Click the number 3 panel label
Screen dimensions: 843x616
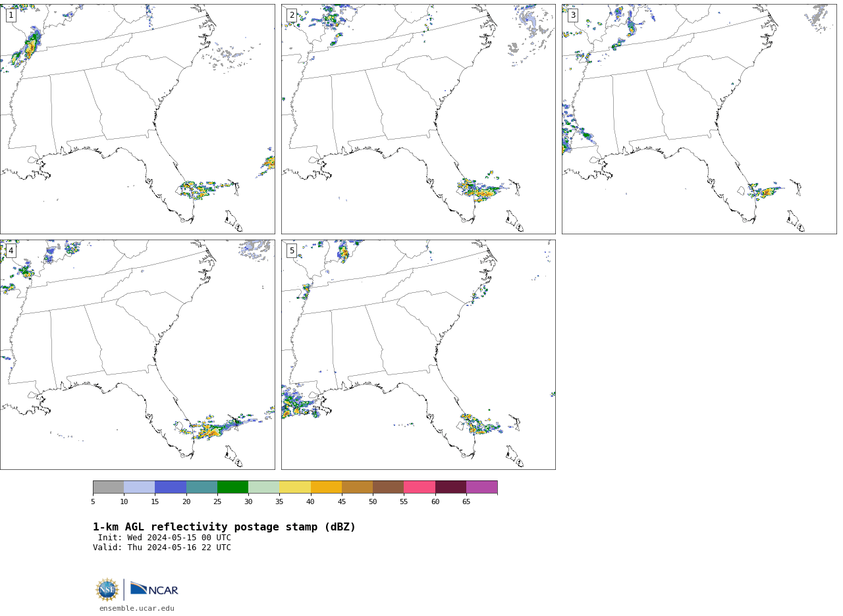click(573, 15)
